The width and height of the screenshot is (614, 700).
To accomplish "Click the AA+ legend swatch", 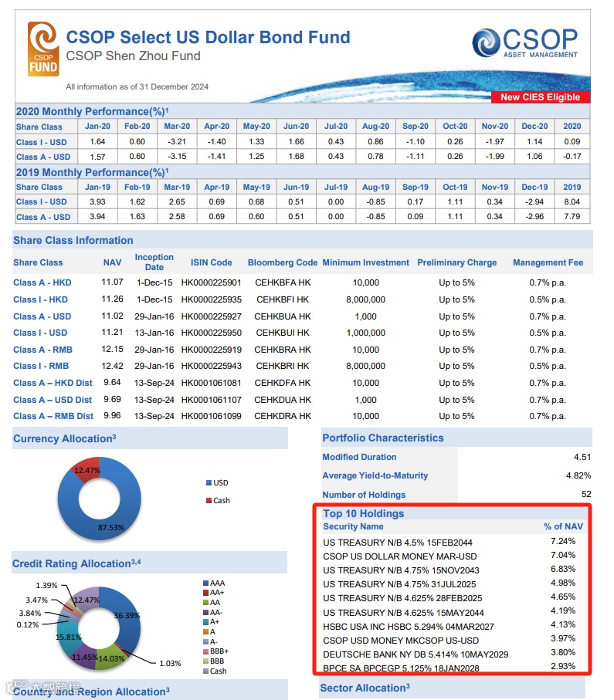I will pyautogui.click(x=206, y=593).
